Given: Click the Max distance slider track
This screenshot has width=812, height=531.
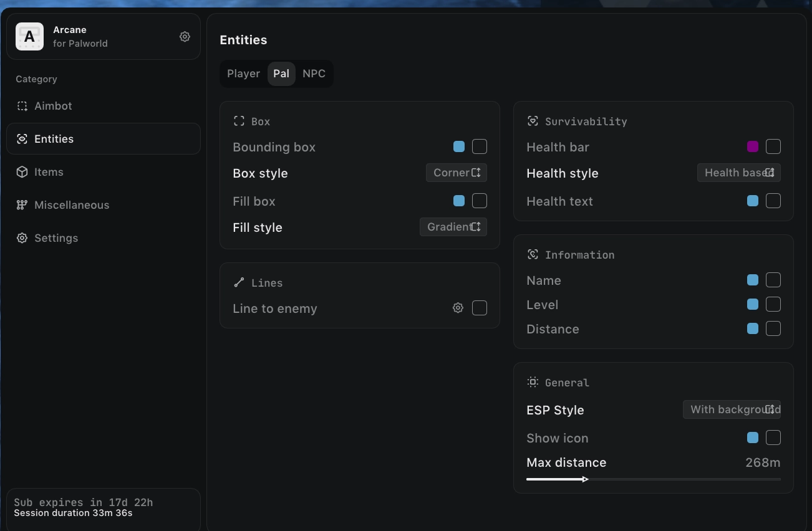Looking at the screenshot, I should click(653, 479).
